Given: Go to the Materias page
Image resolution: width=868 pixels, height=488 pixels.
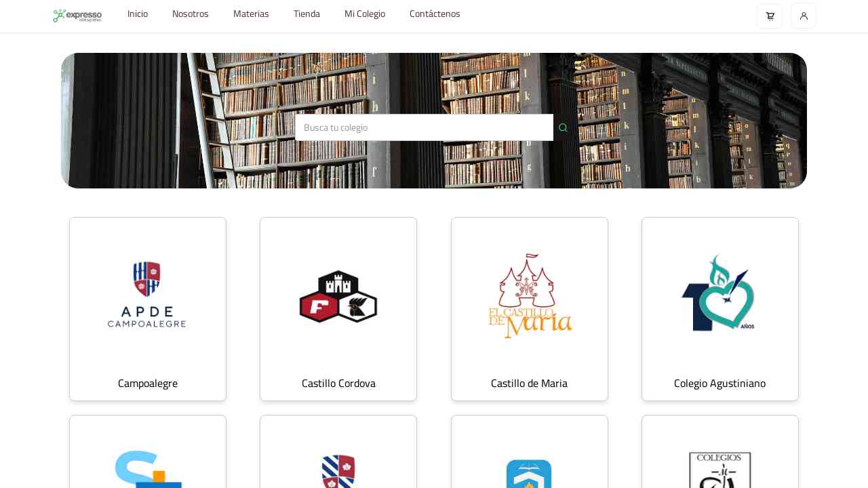Looking at the screenshot, I should (251, 14).
